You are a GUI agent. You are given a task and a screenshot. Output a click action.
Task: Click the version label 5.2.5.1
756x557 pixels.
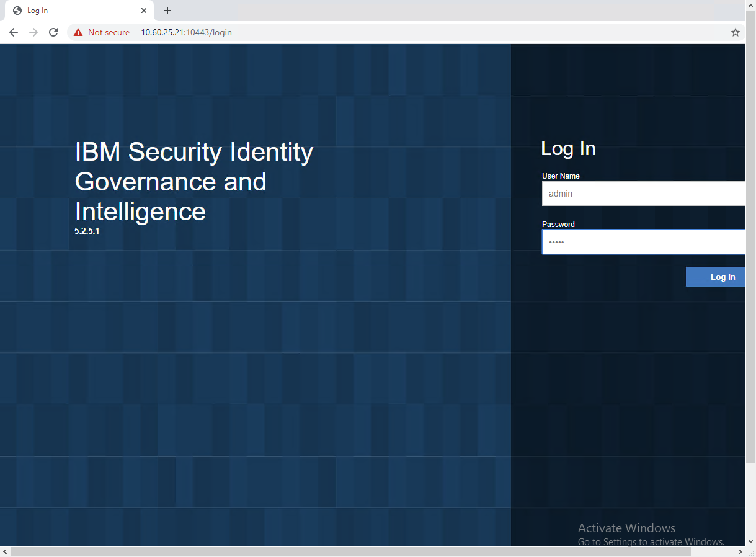pos(87,230)
